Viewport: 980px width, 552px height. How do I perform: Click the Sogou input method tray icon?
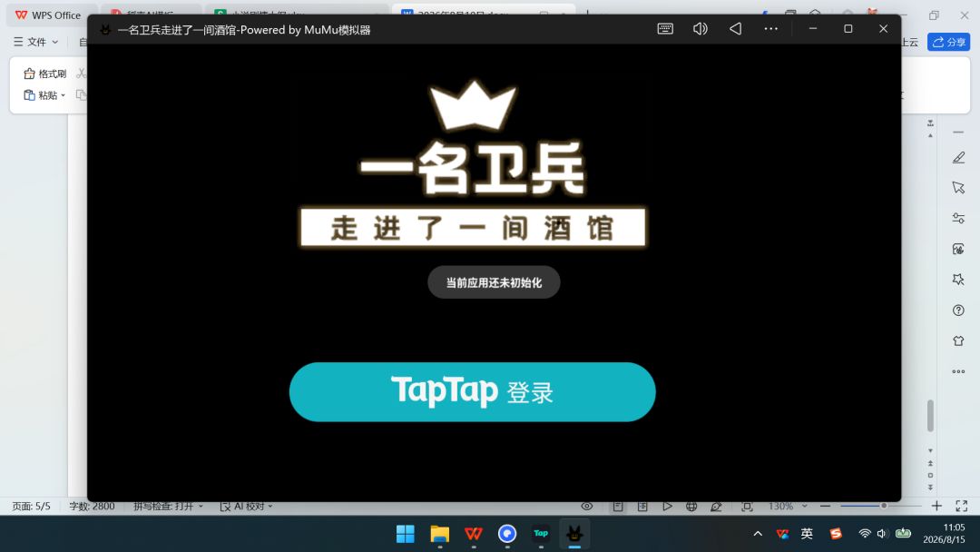(836, 534)
